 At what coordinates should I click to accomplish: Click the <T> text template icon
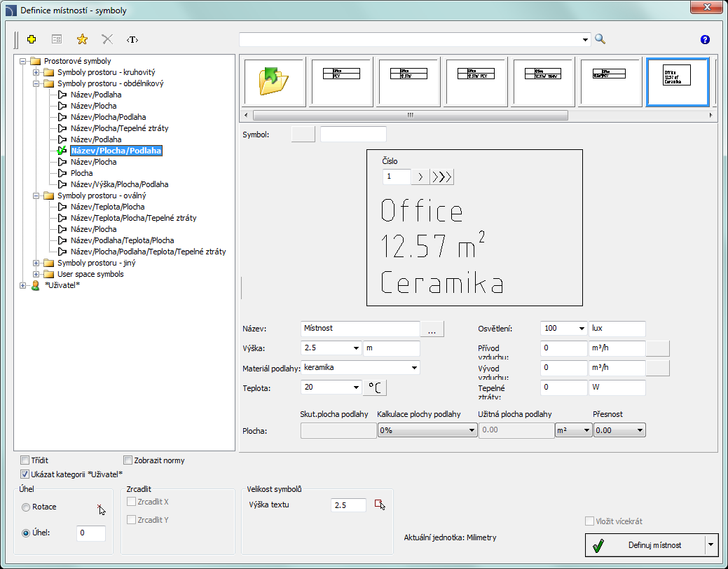point(132,39)
